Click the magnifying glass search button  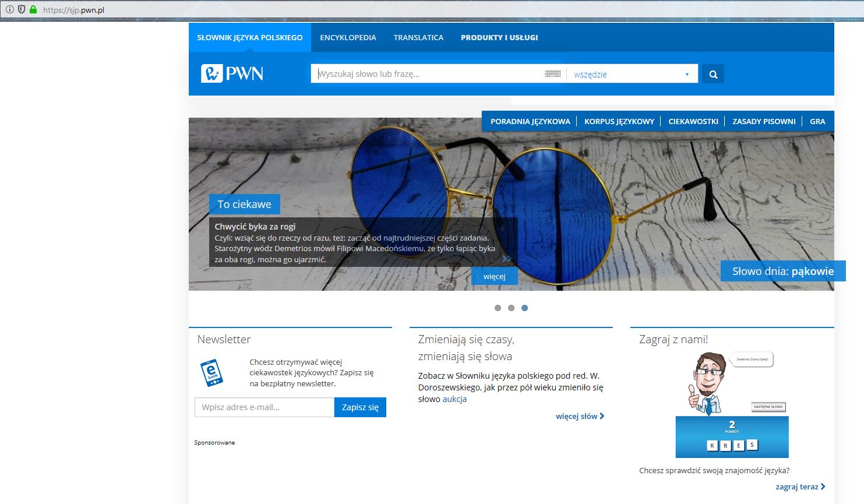[x=713, y=74]
